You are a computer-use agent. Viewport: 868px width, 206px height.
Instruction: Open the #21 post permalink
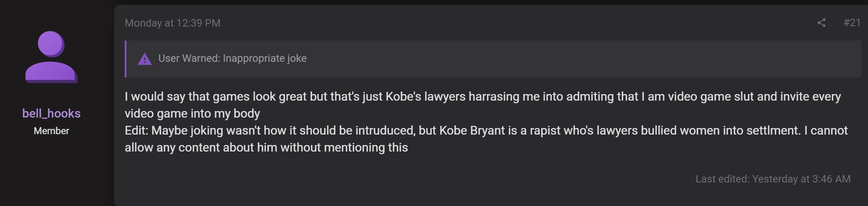pos(852,23)
